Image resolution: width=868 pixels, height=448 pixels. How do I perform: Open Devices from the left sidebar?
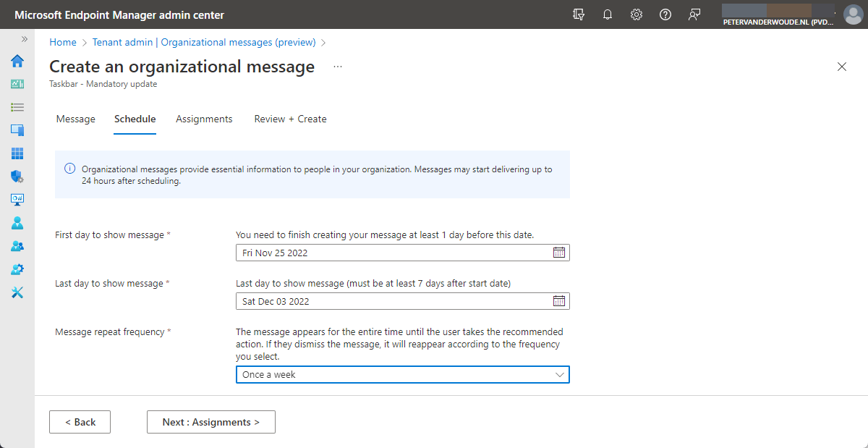[17, 130]
